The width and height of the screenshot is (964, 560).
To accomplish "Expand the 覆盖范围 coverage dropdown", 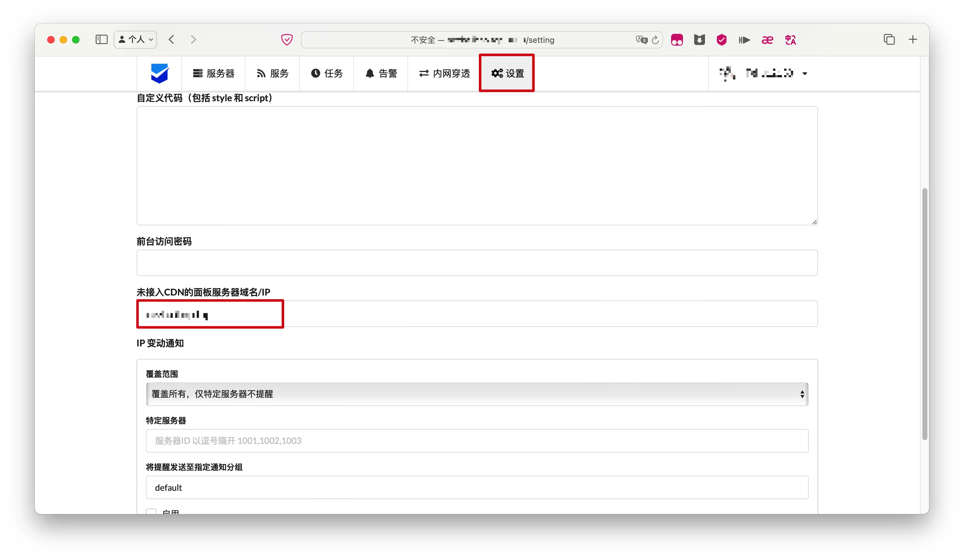I will pyautogui.click(x=477, y=394).
